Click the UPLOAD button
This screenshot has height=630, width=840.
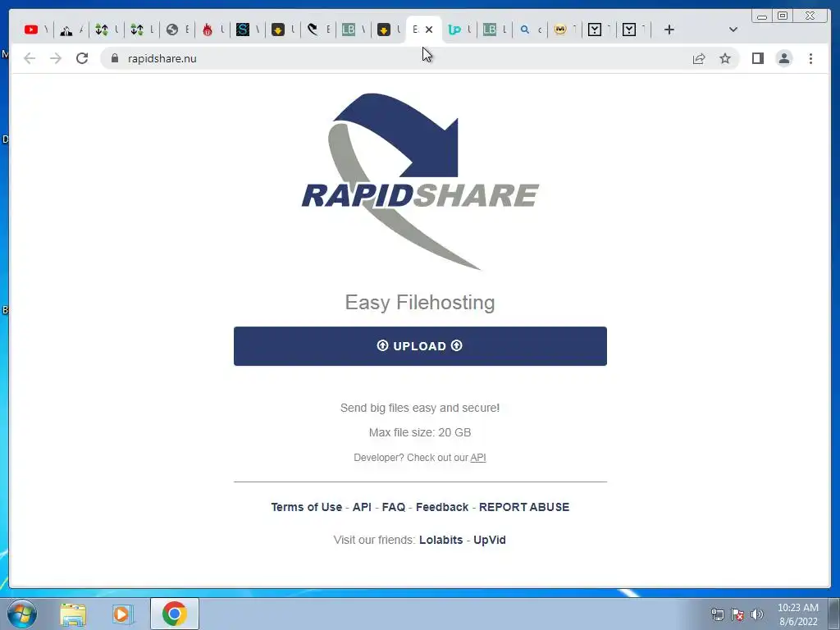420,346
